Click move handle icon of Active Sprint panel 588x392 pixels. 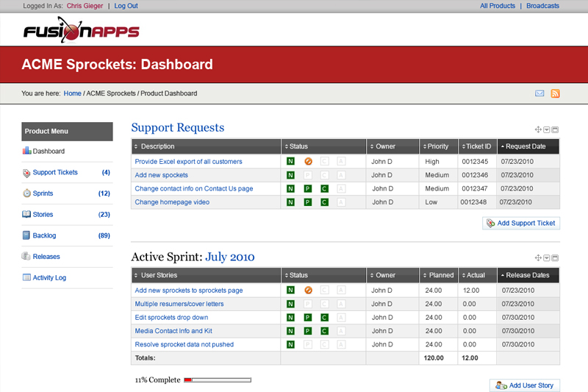(x=538, y=258)
